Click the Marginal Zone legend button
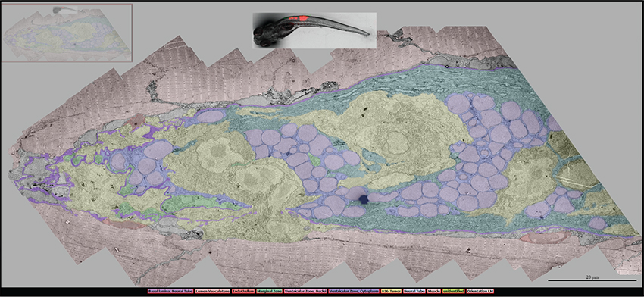644x297 pixels. [269, 291]
